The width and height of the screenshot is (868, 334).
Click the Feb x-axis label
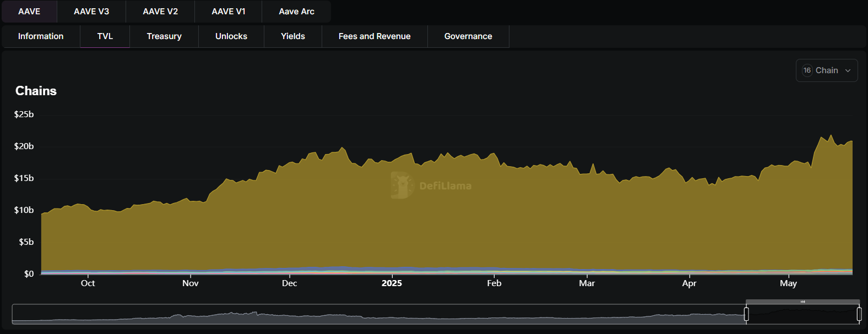click(x=494, y=283)
